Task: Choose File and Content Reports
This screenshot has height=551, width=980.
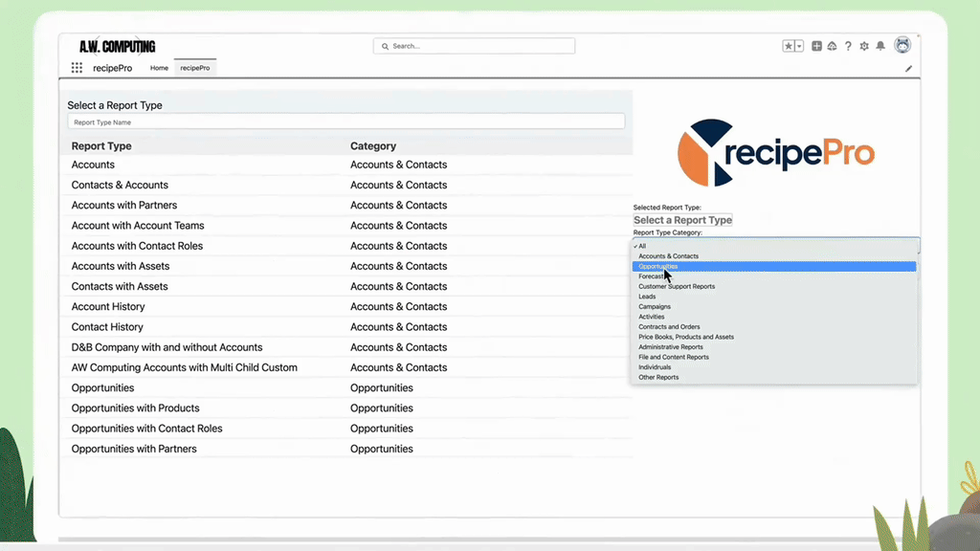Action: [774, 358]
